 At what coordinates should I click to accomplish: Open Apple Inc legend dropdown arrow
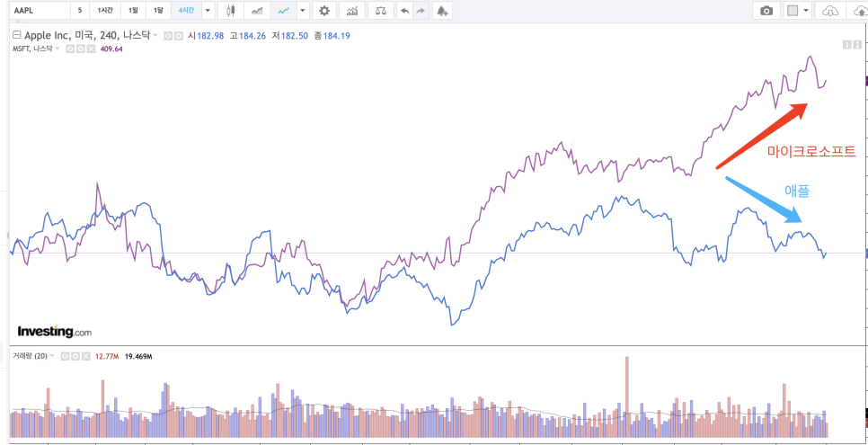(155, 36)
